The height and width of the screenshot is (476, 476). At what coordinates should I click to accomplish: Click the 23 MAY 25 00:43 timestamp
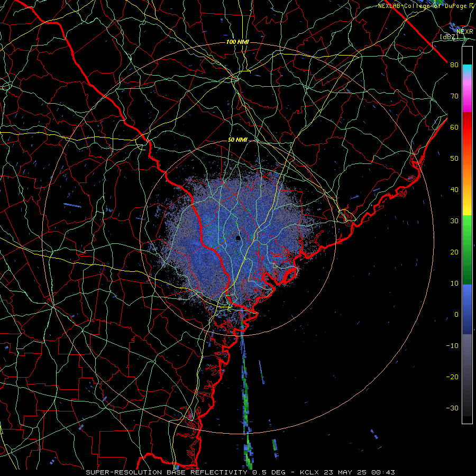tap(359, 472)
